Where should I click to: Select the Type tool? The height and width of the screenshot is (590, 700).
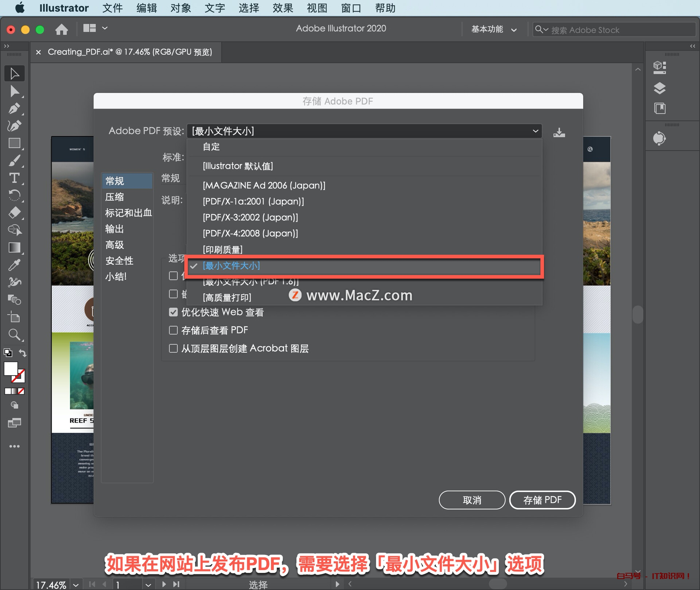pyautogui.click(x=15, y=178)
